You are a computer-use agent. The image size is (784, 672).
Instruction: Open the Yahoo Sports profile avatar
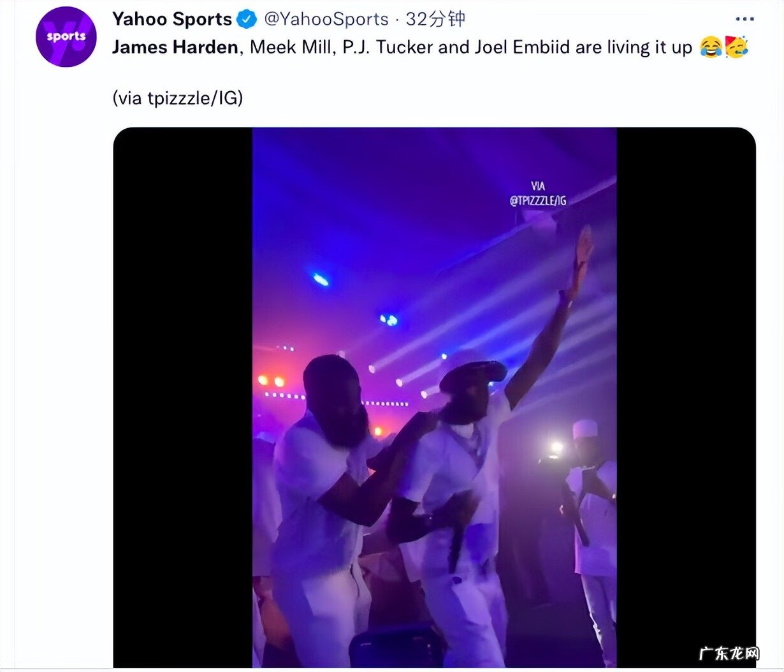(66, 37)
